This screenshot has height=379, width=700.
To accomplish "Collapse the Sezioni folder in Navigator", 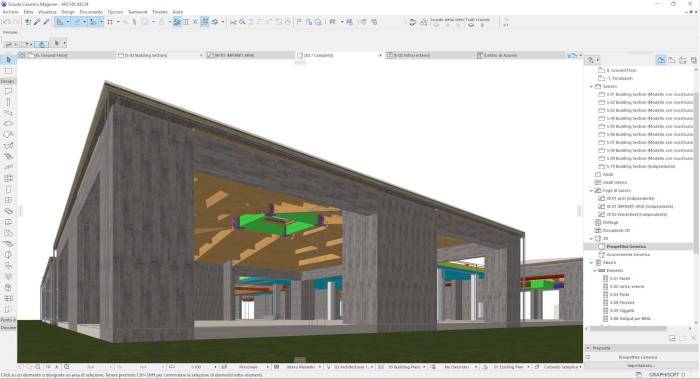I will [592, 86].
